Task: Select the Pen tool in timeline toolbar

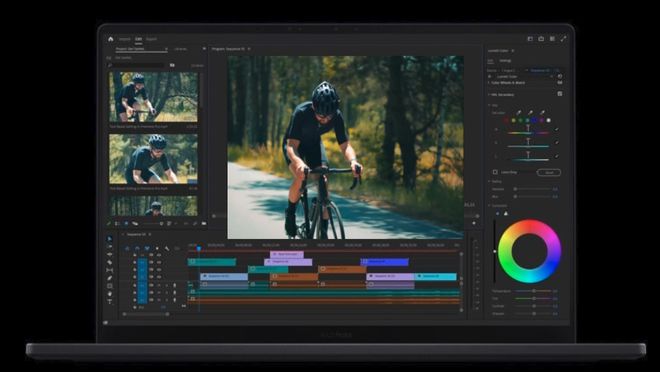Action: 109,278
